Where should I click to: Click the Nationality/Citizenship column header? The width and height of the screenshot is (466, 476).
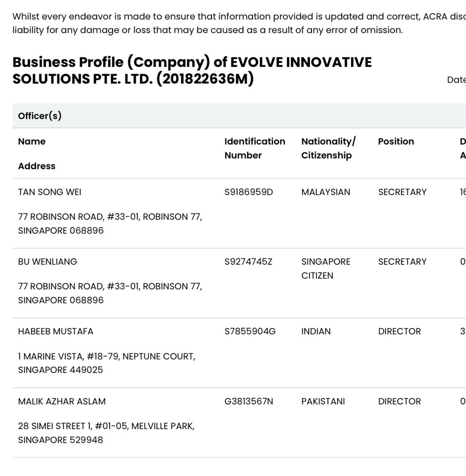point(328,148)
